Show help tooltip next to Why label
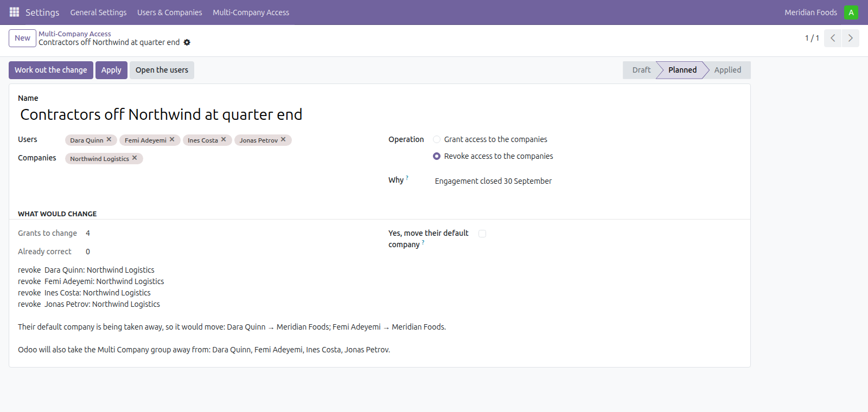This screenshot has height=412, width=868. coord(407,177)
